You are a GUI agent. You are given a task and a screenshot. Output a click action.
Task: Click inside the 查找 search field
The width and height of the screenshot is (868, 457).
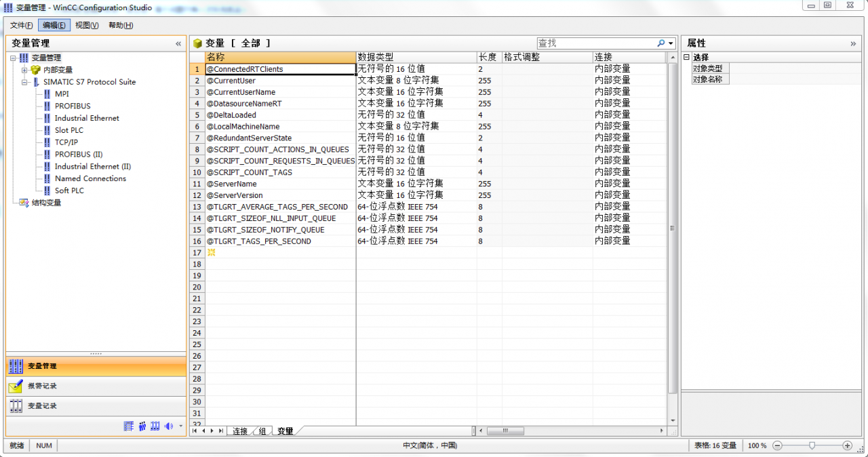596,43
